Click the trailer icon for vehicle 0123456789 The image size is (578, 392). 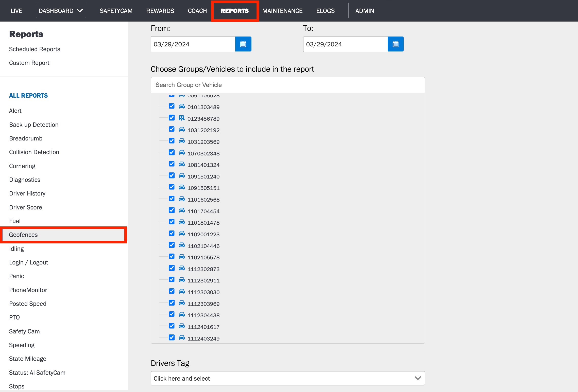point(182,118)
